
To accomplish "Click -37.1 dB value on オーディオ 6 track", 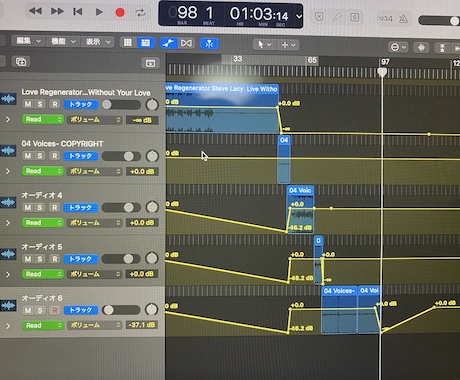I will pyautogui.click(x=142, y=325).
